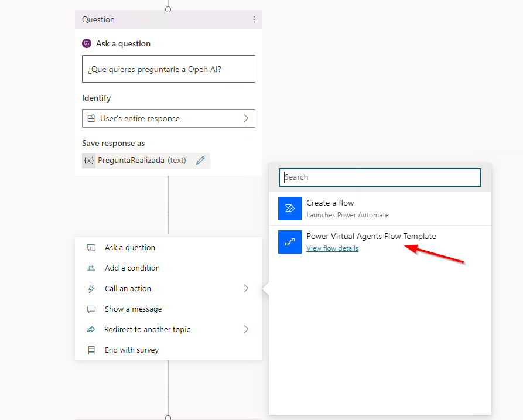
Task: Expand the Call an action submenu arrow
Action: [x=246, y=289]
